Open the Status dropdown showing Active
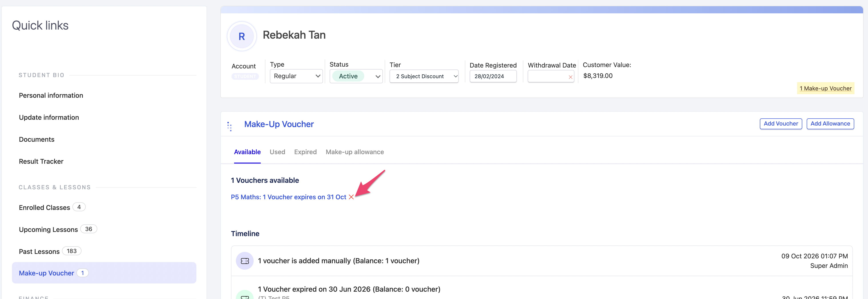Screen dimensions: 868x299 pyautogui.click(x=356, y=76)
